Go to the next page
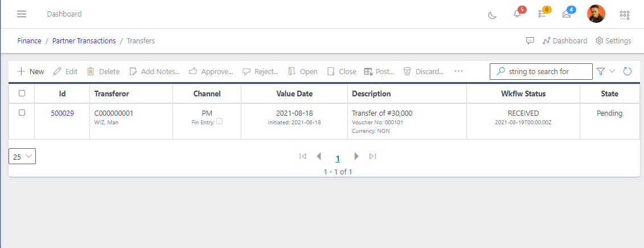 click(356, 156)
